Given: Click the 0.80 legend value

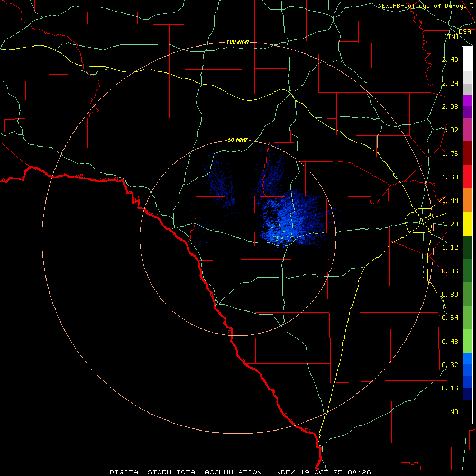Looking at the screenshot, I should tap(450, 295).
